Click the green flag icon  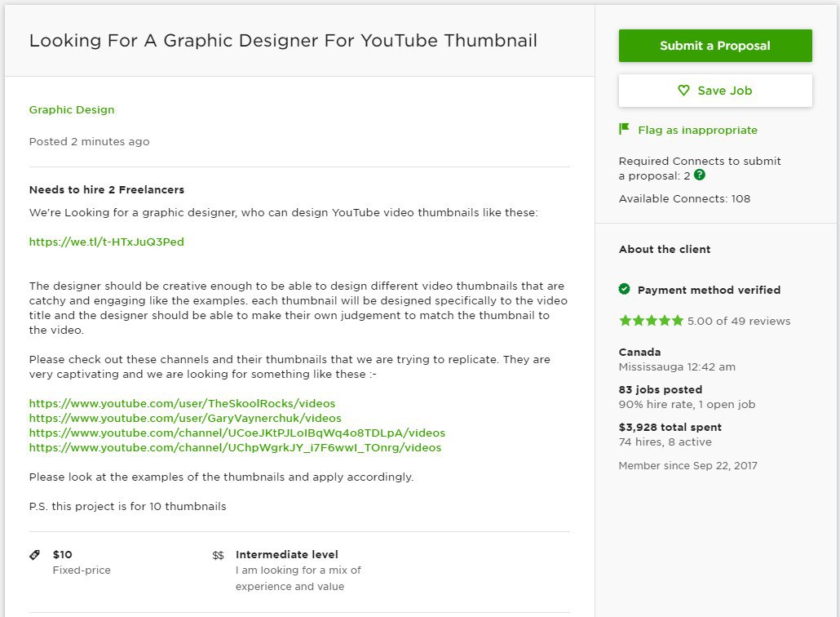pos(624,129)
